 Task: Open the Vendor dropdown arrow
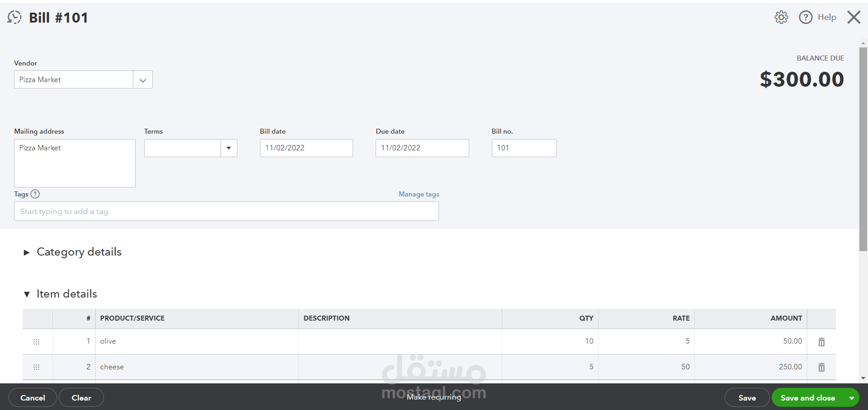coord(143,80)
